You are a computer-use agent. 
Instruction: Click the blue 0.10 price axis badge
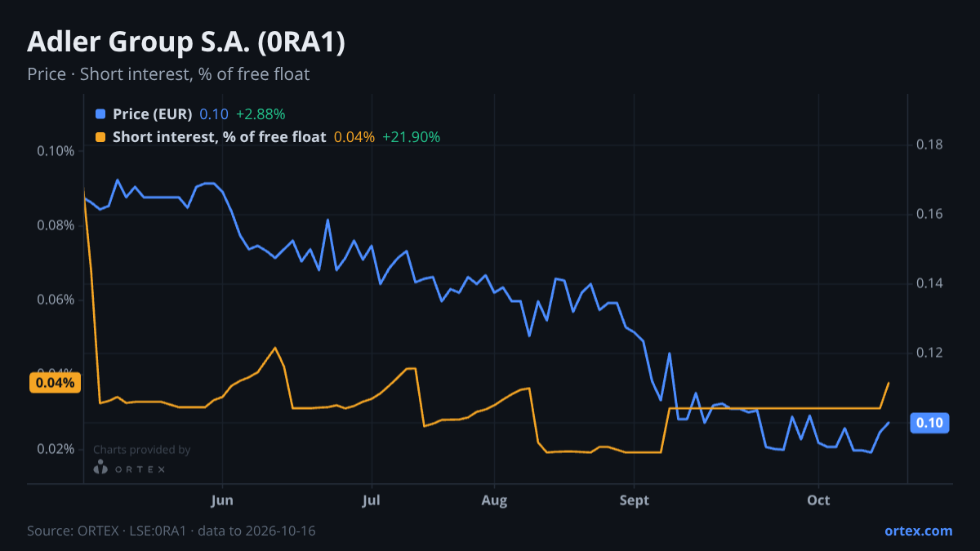tap(930, 422)
